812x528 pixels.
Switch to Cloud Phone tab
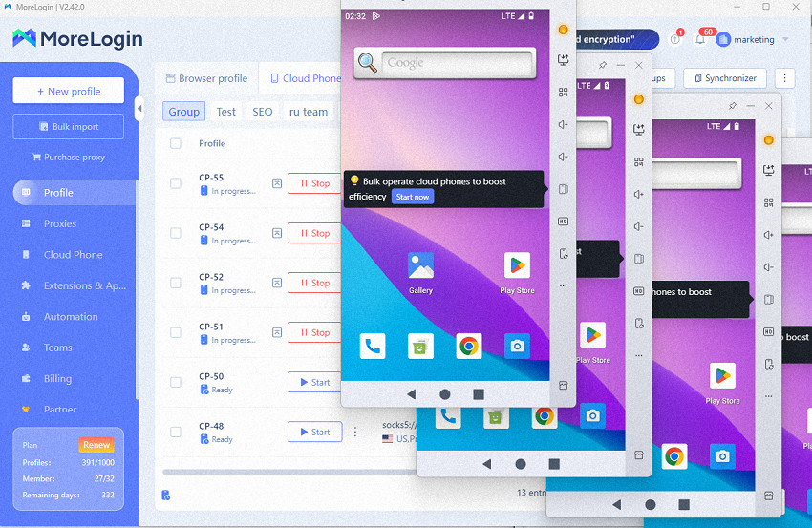pyautogui.click(x=306, y=78)
